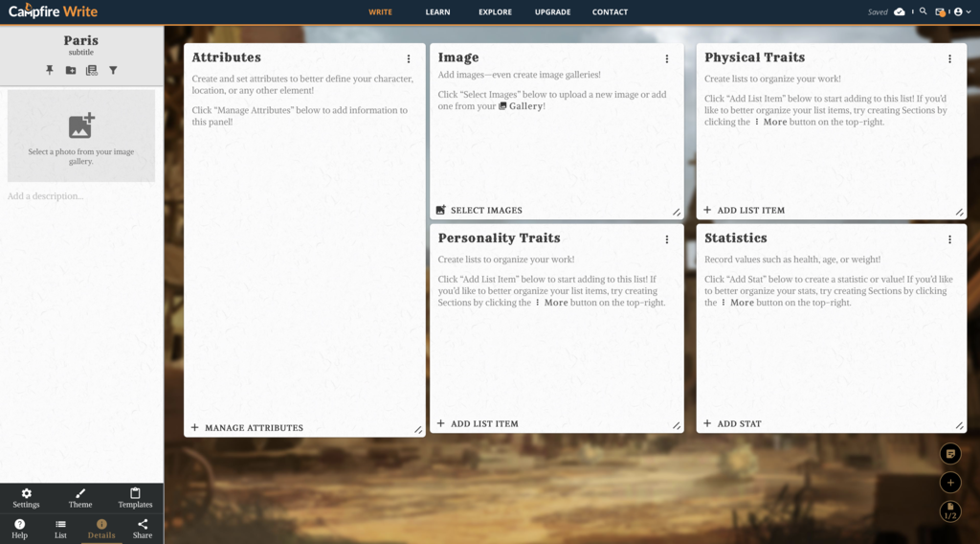Viewport: 980px width, 544px height.
Task: Open the Personality Traits more menu
Action: [667, 239]
